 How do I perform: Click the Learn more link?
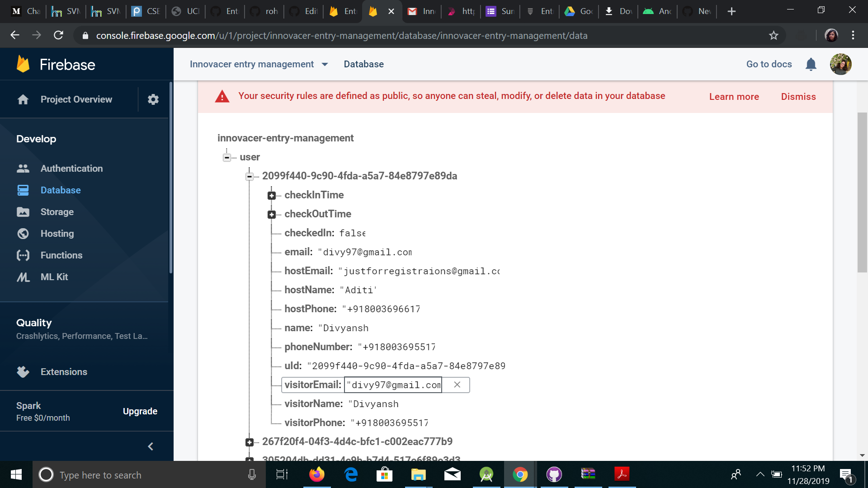click(x=734, y=96)
